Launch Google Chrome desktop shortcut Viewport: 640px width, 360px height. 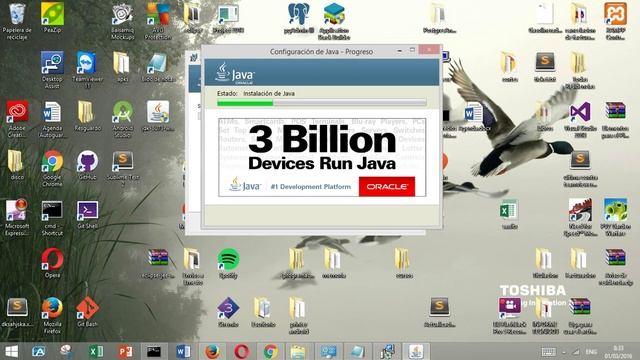click(x=52, y=168)
